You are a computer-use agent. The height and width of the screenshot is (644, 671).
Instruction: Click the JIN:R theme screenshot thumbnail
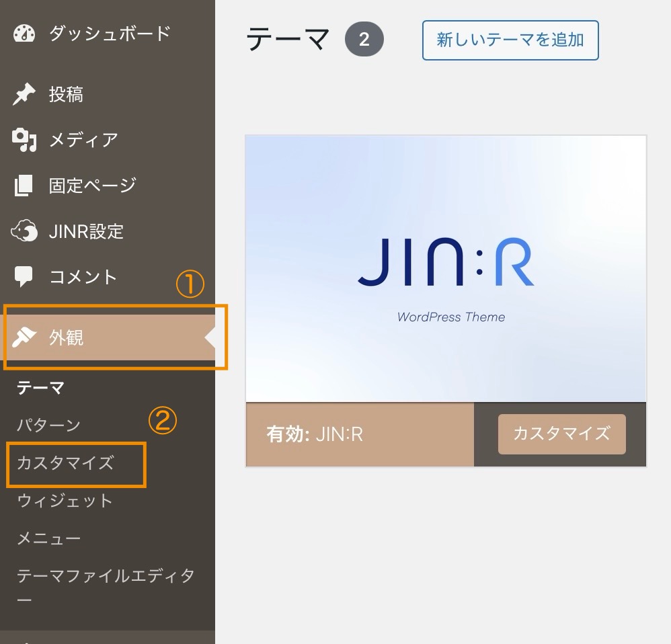446,269
